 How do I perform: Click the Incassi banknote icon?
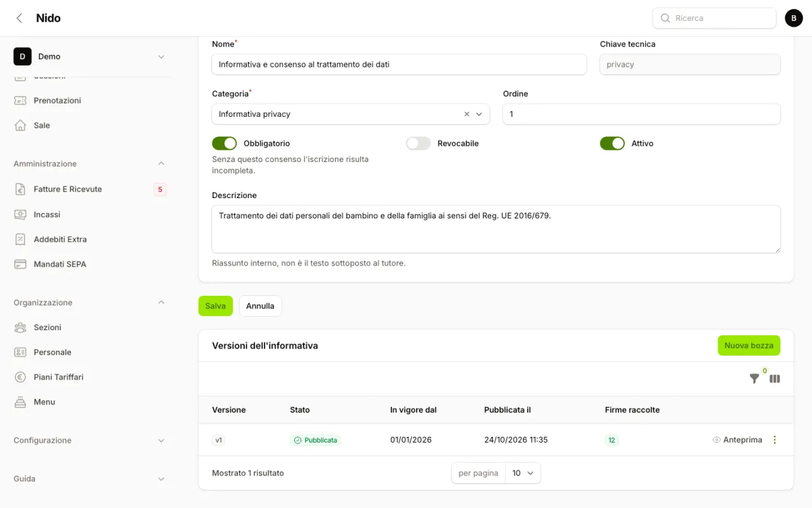[x=20, y=215]
